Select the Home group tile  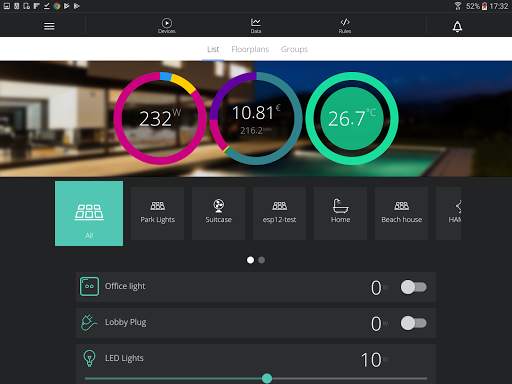pos(340,213)
